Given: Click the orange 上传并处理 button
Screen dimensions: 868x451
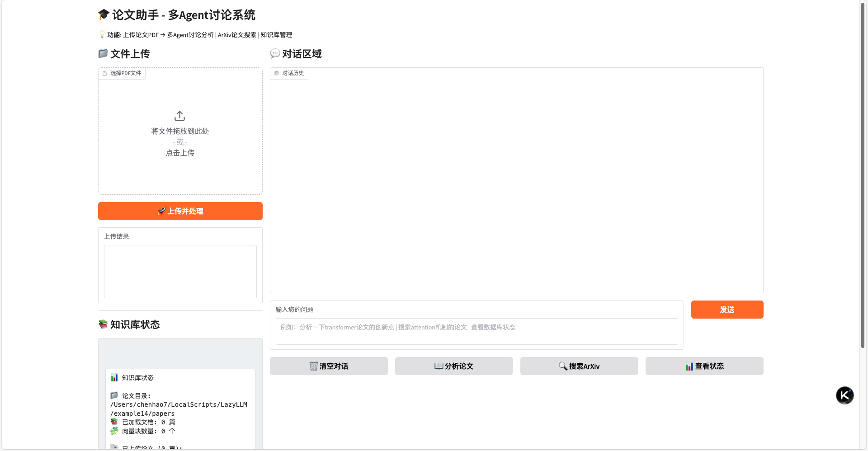Looking at the screenshot, I should (180, 211).
